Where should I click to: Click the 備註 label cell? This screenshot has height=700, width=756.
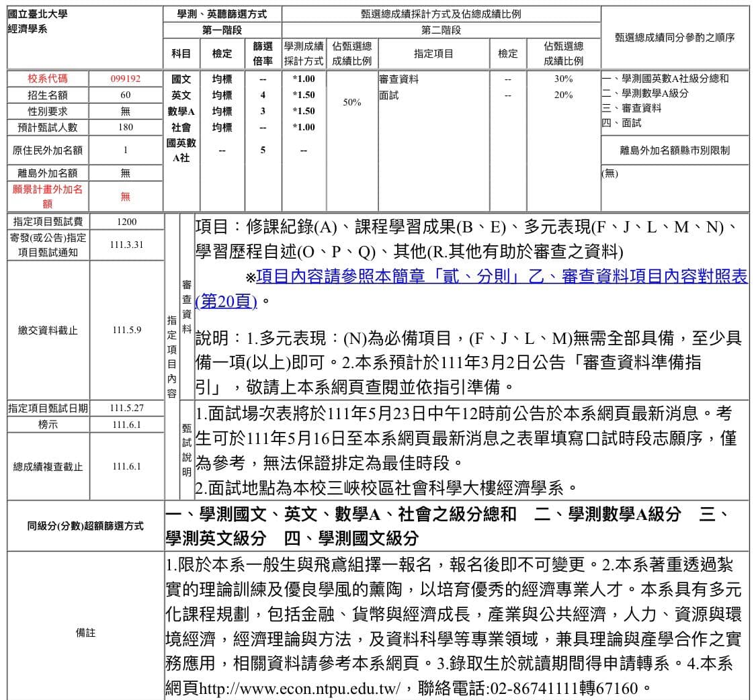(85, 633)
